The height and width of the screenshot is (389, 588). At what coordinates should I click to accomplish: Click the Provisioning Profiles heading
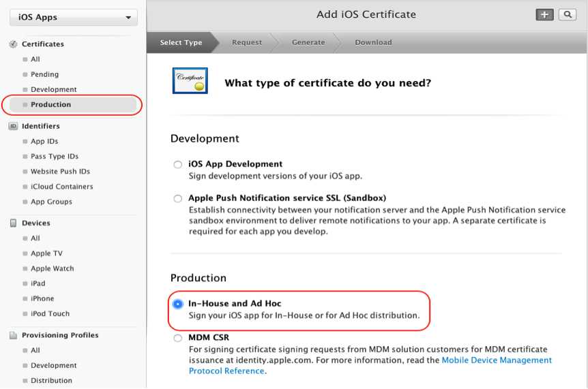(60, 335)
